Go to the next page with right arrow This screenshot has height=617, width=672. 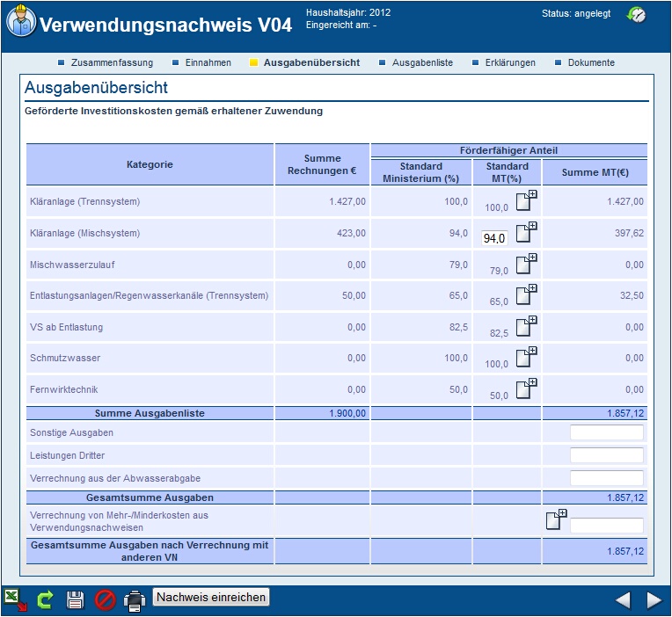(x=654, y=600)
